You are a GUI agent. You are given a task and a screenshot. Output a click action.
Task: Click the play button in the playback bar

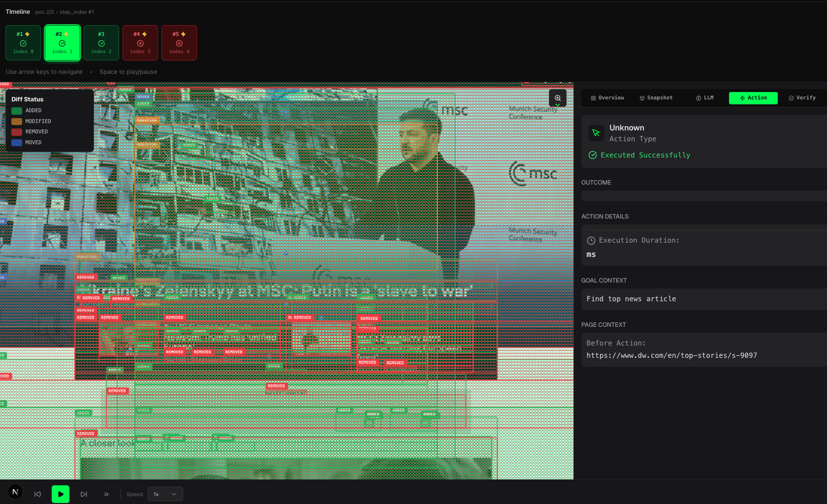pos(61,494)
